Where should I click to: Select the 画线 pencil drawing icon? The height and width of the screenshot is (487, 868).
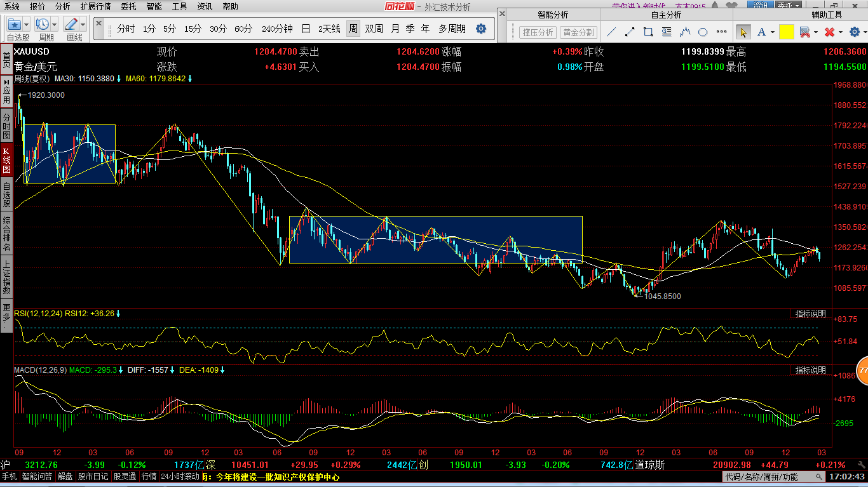[71, 24]
